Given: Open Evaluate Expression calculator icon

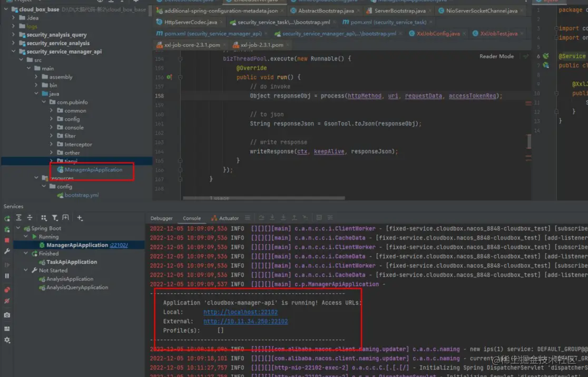Looking at the screenshot, I should coord(319,218).
